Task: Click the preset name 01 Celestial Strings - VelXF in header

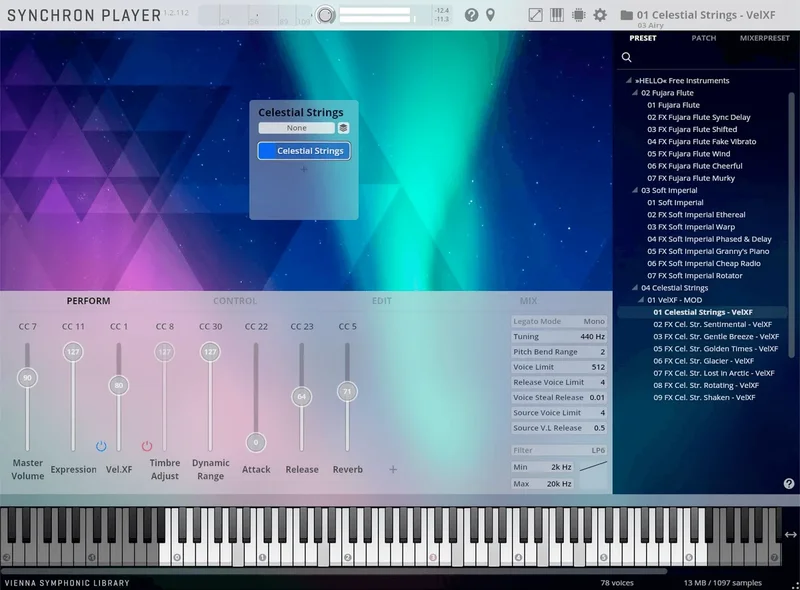Action: [706, 15]
